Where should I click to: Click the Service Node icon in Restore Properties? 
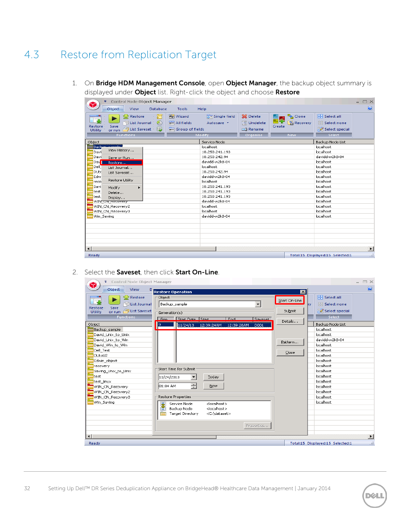[163, 404]
